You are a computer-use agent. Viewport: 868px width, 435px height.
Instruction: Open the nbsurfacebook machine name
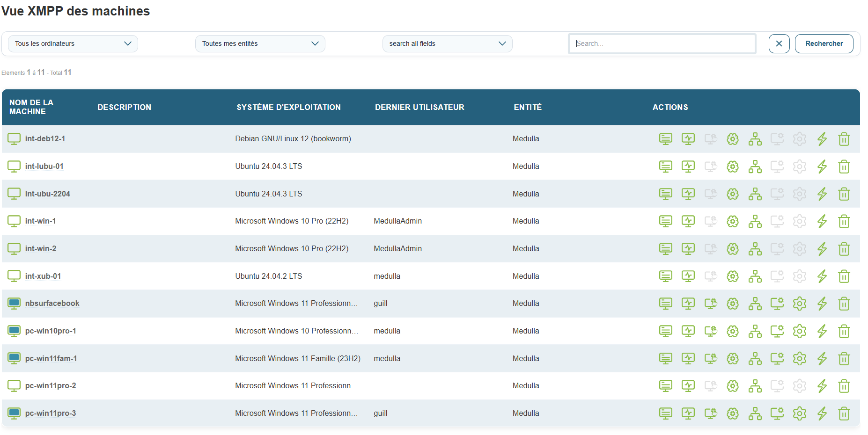pyautogui.click(x=52, y=304)
